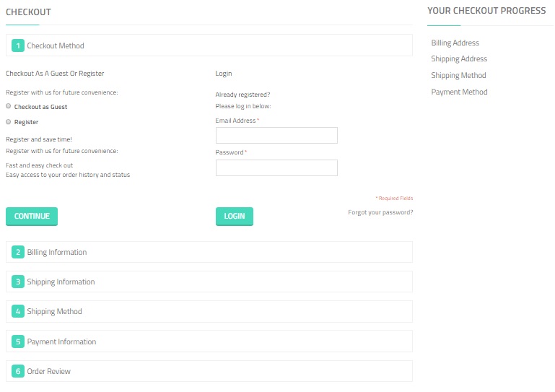Click the step 3 number badge
The height and width of the screenshot is (392, 555).
(18, 282)
